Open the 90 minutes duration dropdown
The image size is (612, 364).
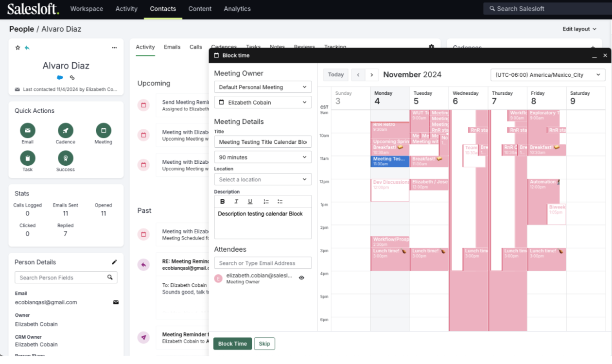click(263, 157)
